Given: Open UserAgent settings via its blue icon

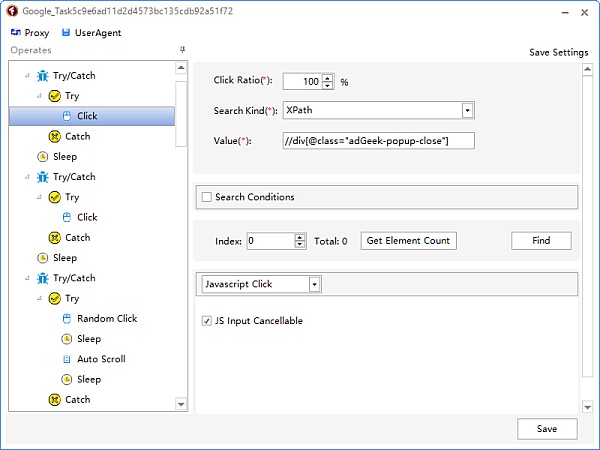Looking at the screenshot, I should [66, 33].
